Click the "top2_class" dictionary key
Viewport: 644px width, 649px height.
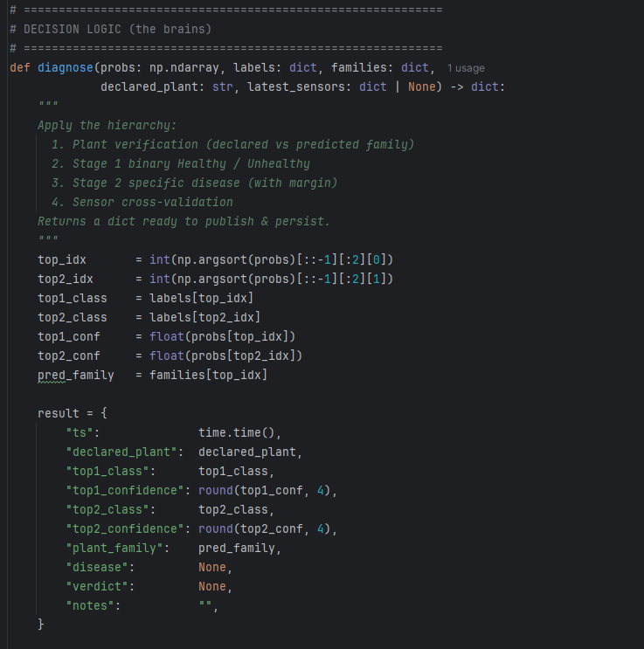coord(107,509)
